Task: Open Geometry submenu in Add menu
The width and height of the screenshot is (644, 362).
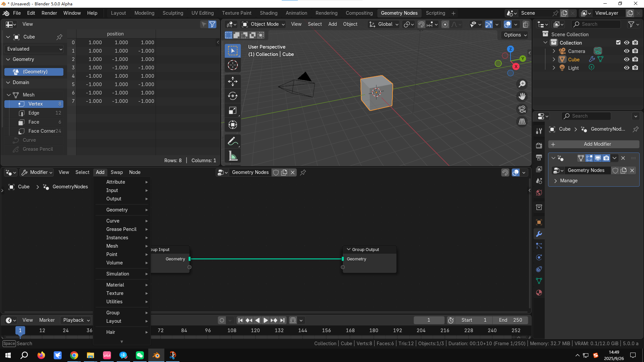Action: click(x=122, y=210)
